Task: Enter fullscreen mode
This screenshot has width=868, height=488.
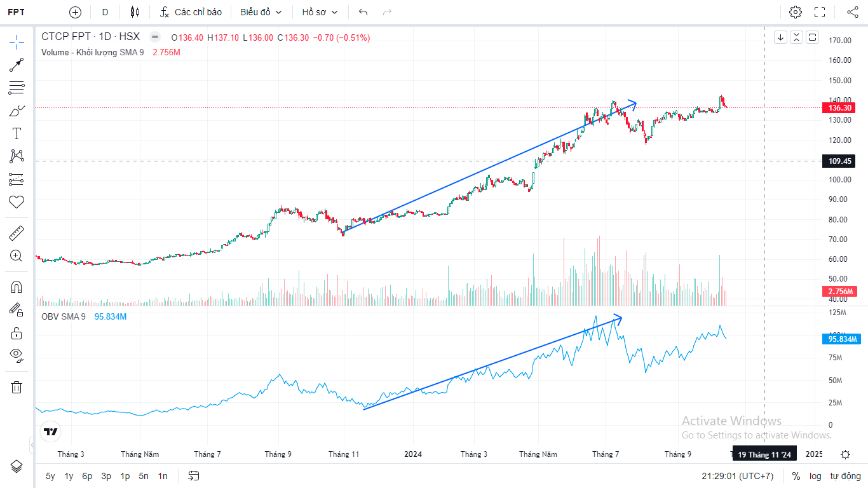Action: (820, 12)
